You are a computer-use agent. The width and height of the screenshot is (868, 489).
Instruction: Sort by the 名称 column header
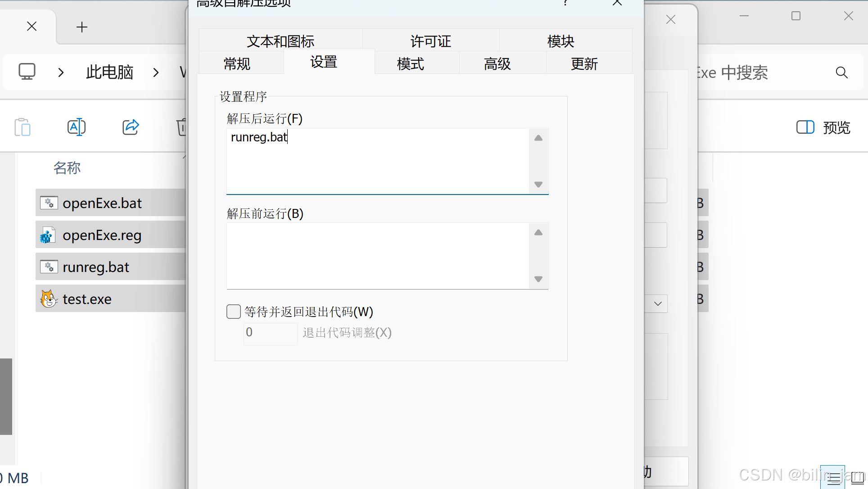point(67,168)
